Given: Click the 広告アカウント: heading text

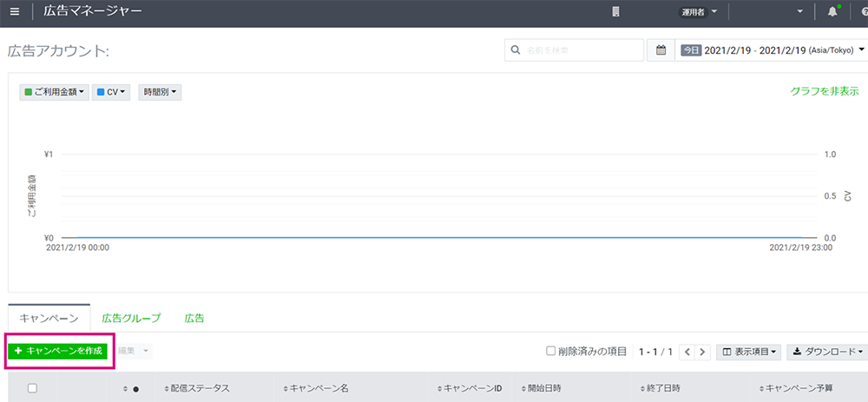Looking at the screenshot, I should [x=59, y=51].
